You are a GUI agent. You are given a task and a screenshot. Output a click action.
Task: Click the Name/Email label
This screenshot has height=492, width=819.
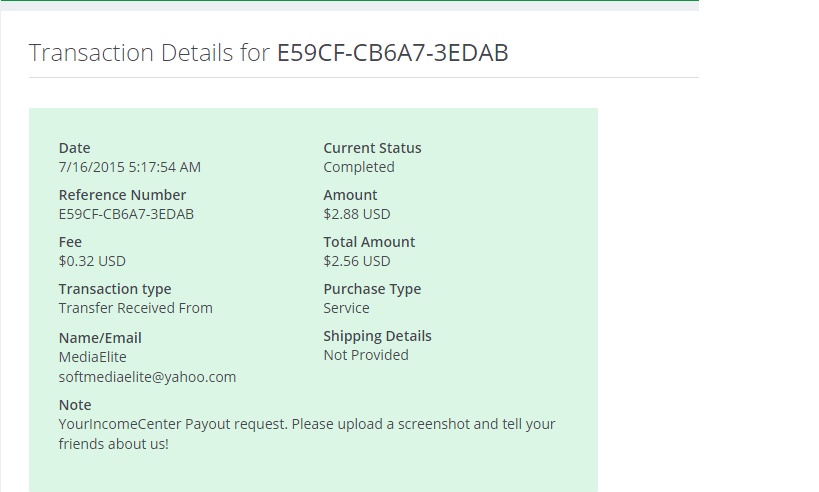point(100,338)
